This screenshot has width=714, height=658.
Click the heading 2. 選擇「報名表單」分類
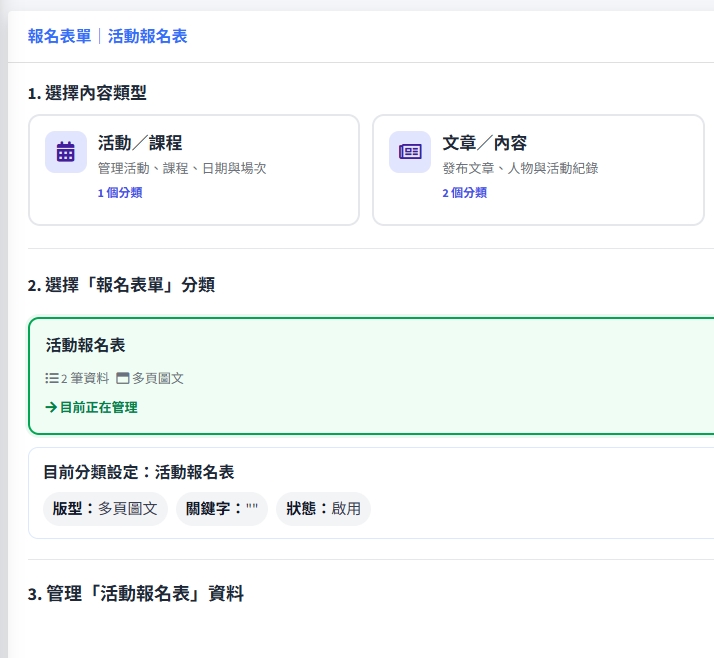[x=121, y=285]
